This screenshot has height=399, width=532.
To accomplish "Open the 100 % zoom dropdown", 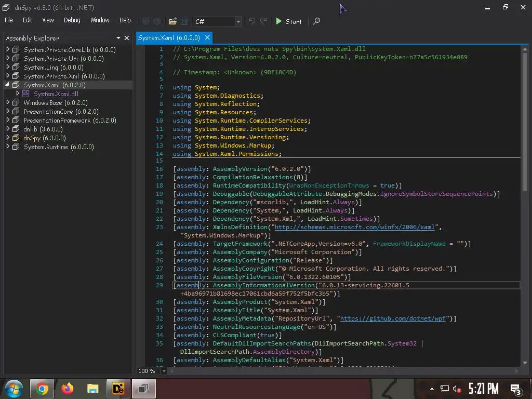I will click(164, 371).
